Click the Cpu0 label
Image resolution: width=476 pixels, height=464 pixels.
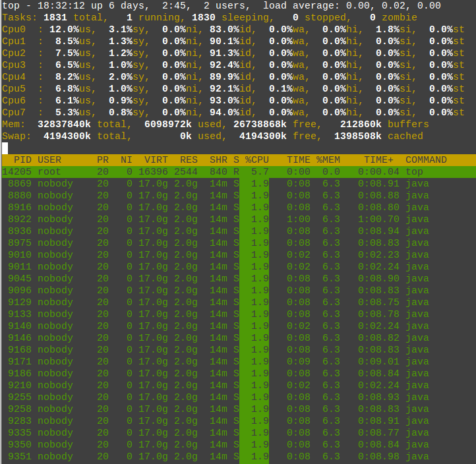tap(14, 30)
